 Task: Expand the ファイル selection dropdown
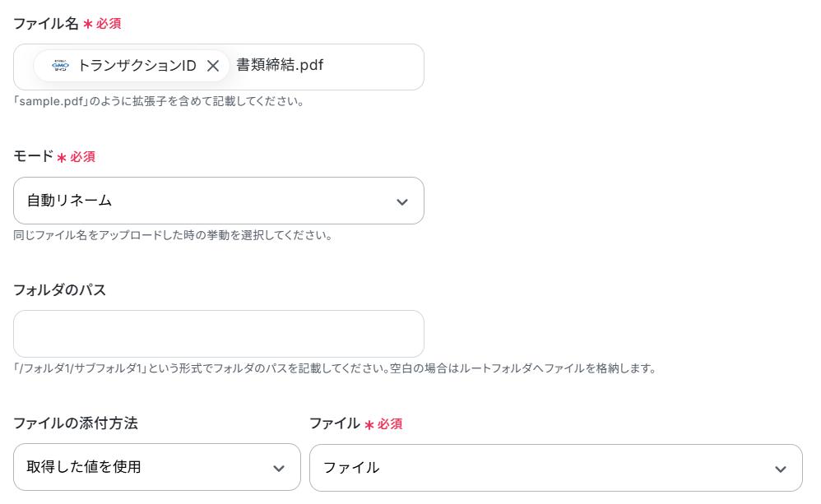[555, 468]
